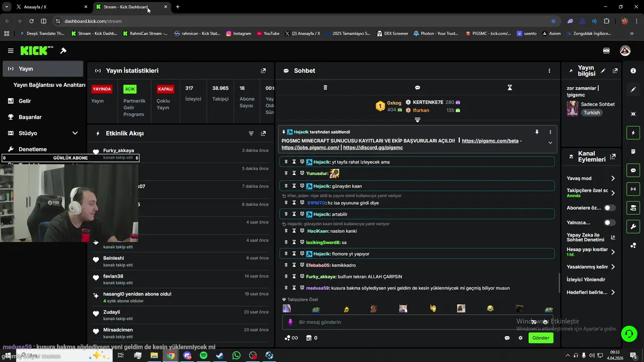Pop out the Yayın bilgisi panel

615,71
